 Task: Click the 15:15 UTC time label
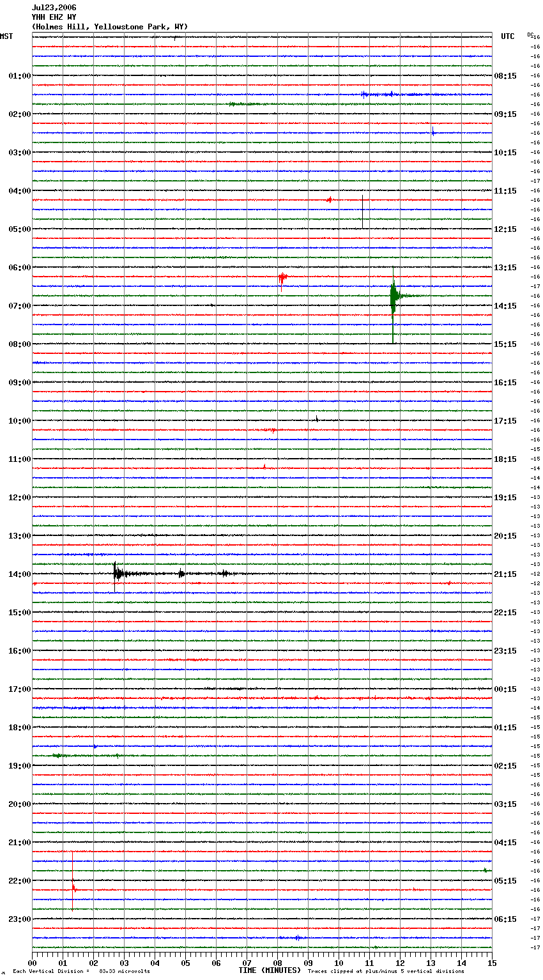pyautogui.click(x=505, y=344)
